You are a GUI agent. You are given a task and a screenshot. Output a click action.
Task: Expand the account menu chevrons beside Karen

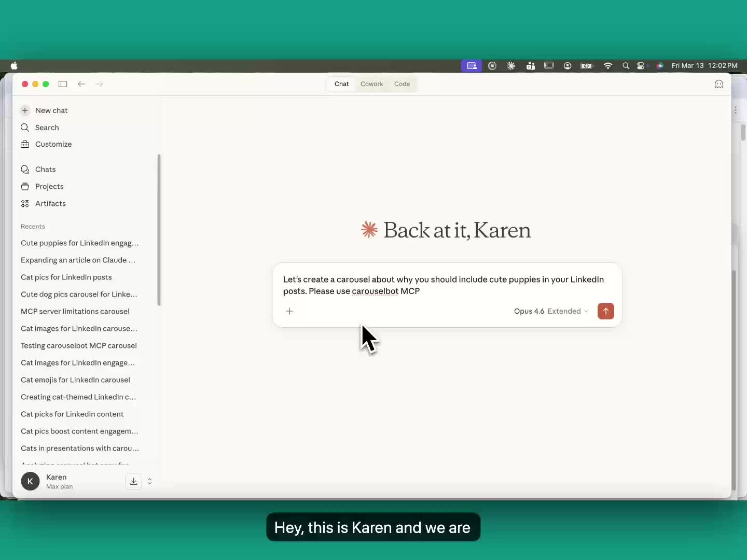(x=150, y=482)
